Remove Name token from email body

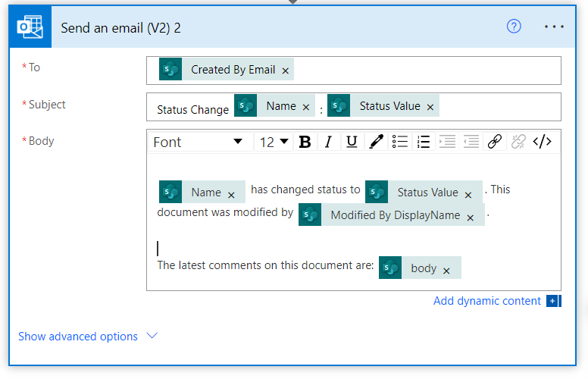pos(231,195)
